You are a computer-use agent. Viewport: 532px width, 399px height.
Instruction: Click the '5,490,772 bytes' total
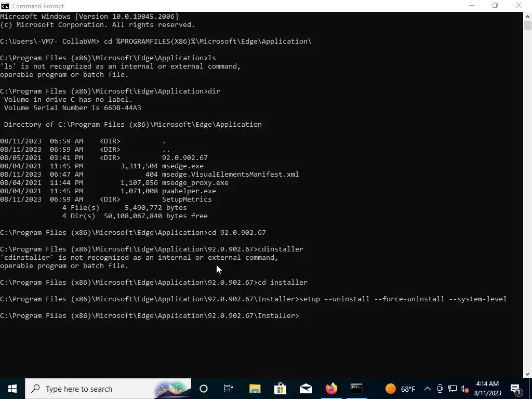tap(156, 208)
